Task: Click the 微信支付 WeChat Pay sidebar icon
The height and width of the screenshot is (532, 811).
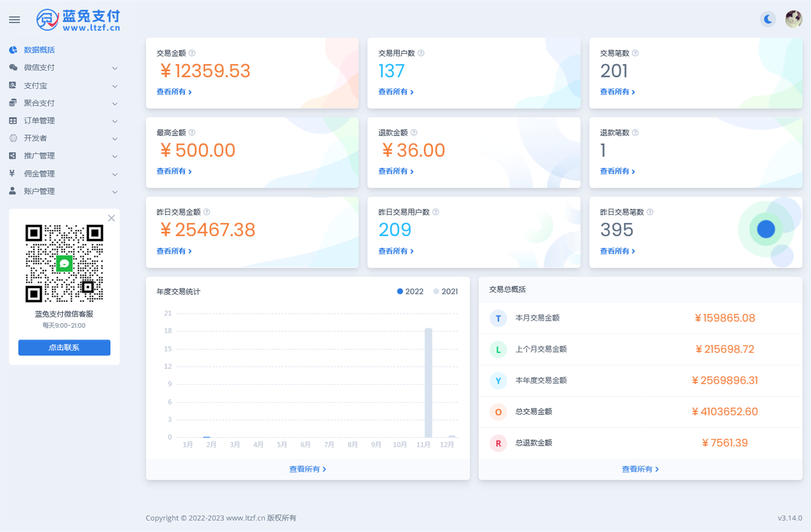Action: pos(12,67)
